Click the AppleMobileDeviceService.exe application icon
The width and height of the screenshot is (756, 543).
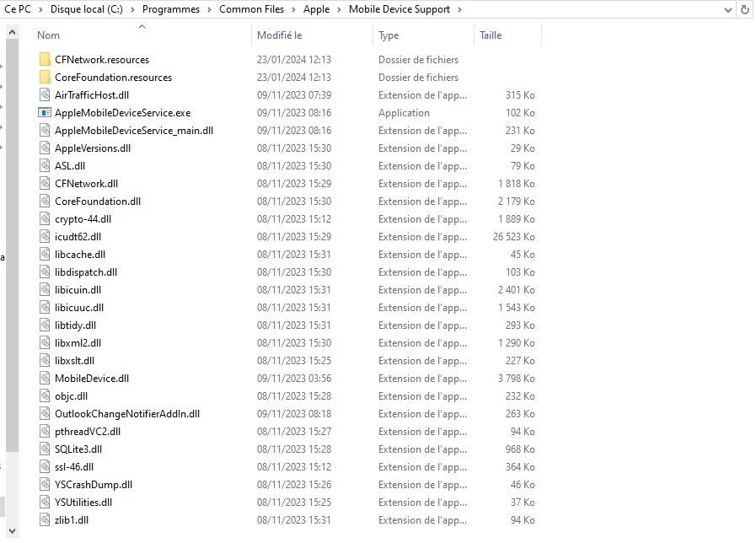(46, 112)
